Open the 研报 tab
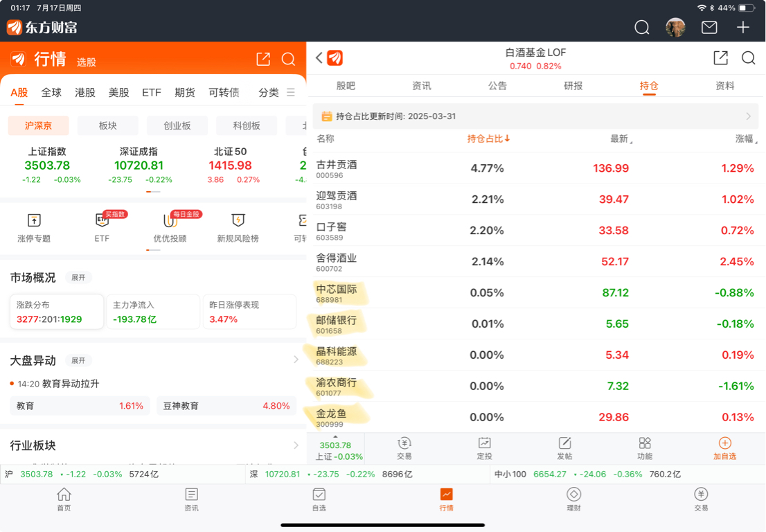Viewport: 766px width, 532px height. tap(573, 86)
